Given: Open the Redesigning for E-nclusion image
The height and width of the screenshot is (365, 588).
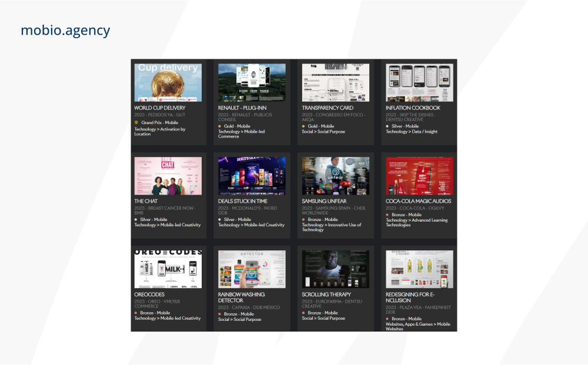Looking at the screenshot, I should tap(419, 269).
